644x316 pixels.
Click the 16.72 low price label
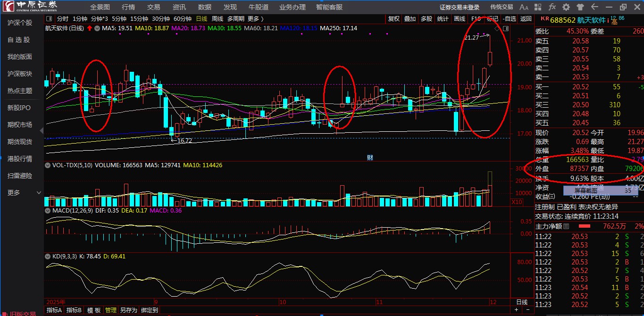click(x=184, y=140)
